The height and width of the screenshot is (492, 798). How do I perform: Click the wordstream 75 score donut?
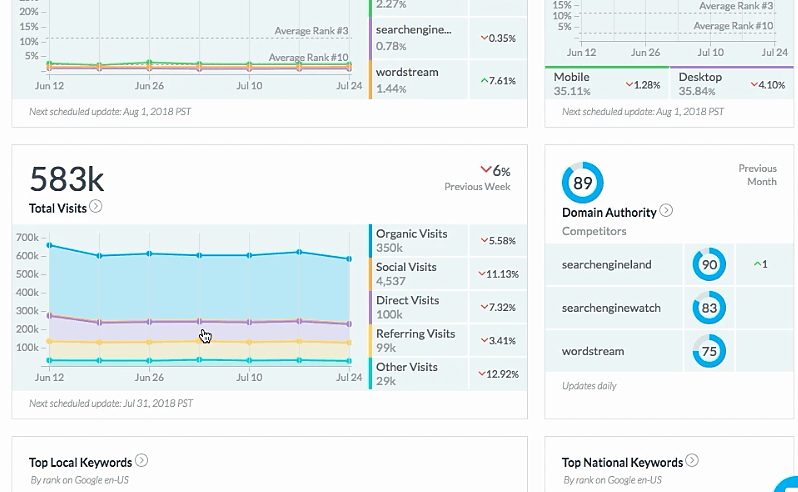[x=709, y=351]
